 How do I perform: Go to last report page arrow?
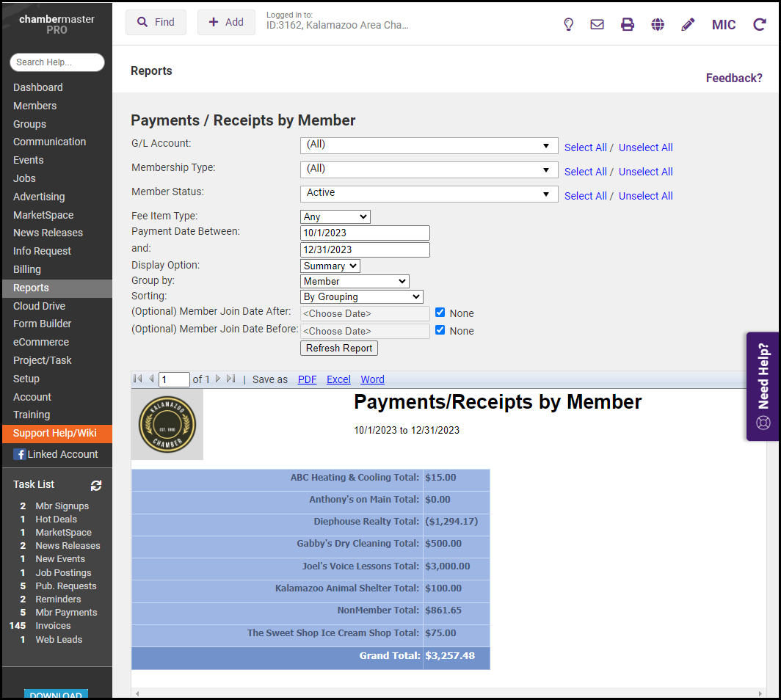[x=231, y=379]
